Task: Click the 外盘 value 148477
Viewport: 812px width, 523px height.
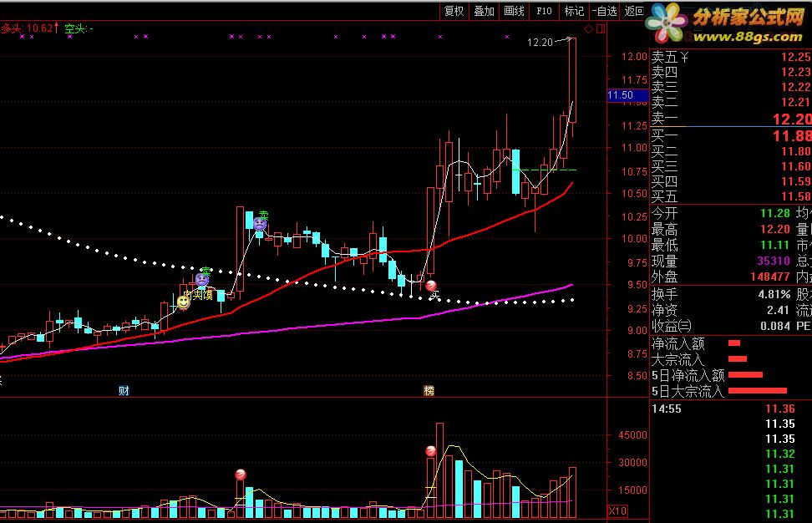Action: pyautogui.click(x=770, y=277)
